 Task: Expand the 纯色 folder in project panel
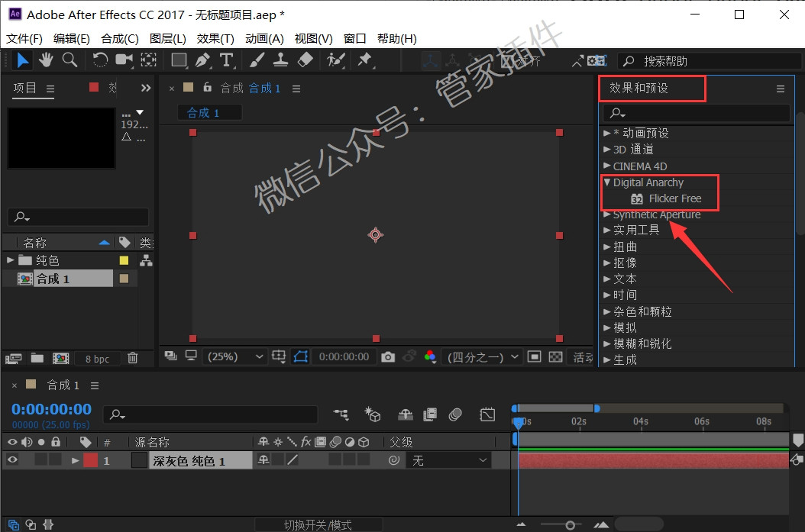tap(10, 260)
